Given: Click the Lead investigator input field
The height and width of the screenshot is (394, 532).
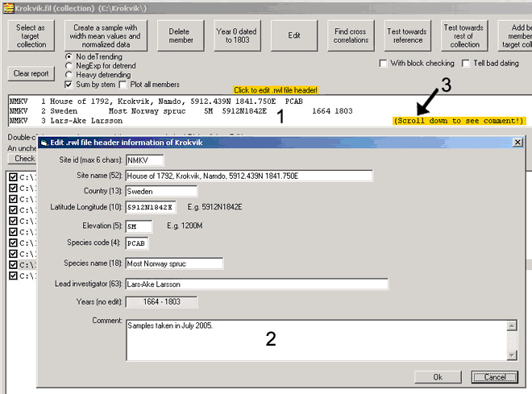Looking at the screenshot, I should (257, 284).
